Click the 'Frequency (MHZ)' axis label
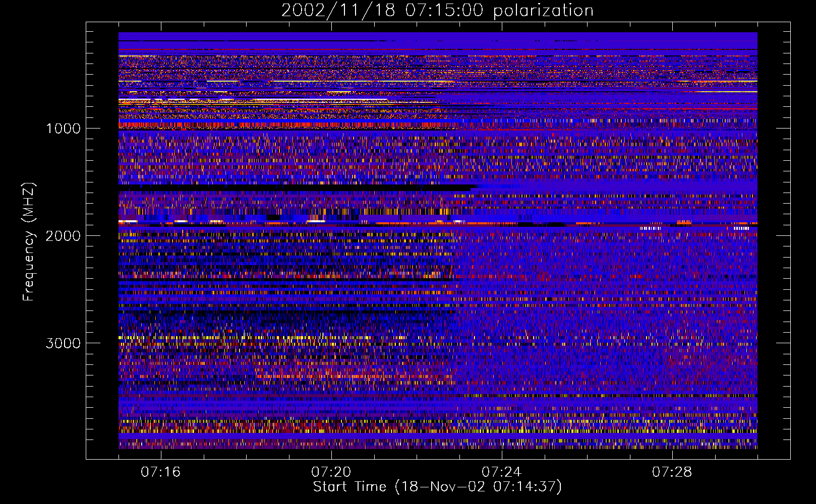The image size is (816, 504). [29, 242]
